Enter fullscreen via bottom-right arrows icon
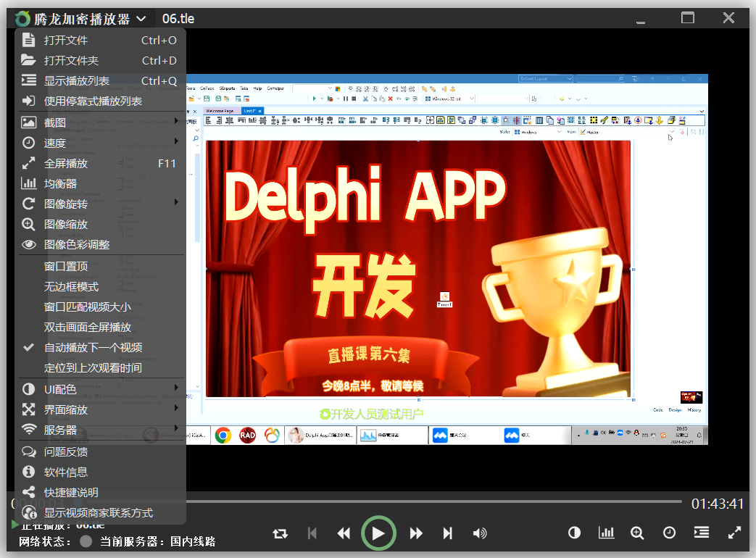Screen dimensions: 756x558 [x=734, y=533]
